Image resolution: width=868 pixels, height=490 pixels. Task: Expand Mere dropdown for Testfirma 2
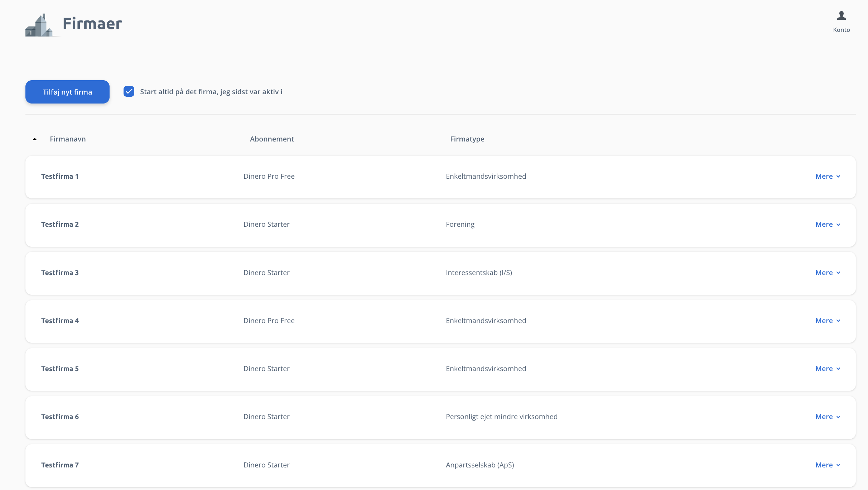828,224
